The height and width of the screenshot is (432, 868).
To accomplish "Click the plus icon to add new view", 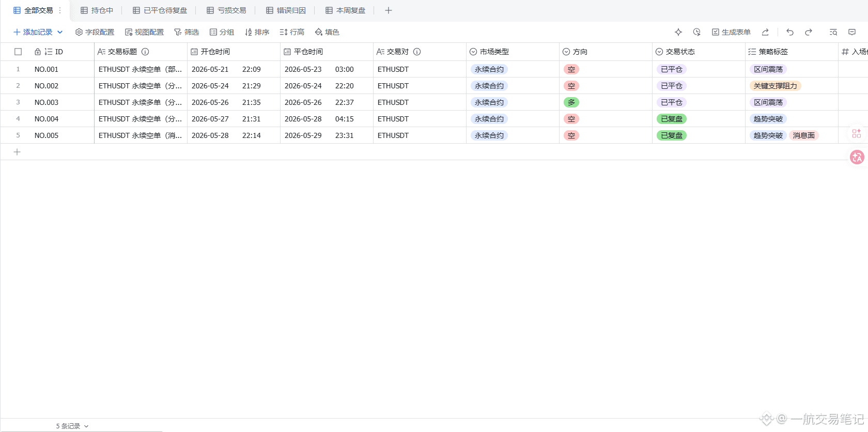I will click(x=389, y=10).
